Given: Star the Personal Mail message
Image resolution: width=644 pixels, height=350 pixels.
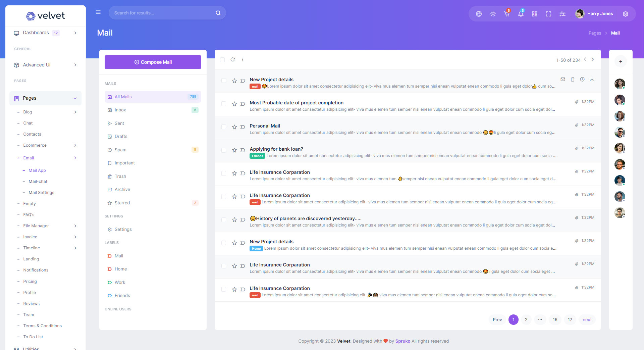Looking at the screenshot, I should [234, 127].
